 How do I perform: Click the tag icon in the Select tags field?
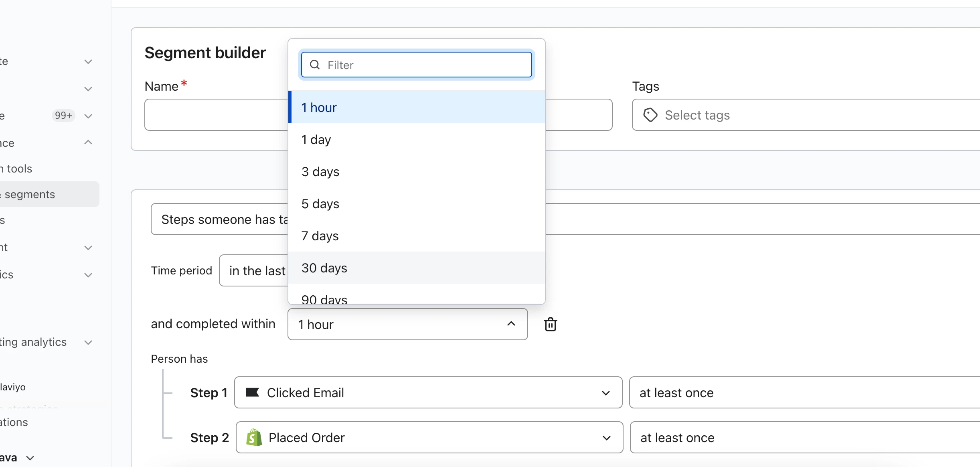click(650, 115)
